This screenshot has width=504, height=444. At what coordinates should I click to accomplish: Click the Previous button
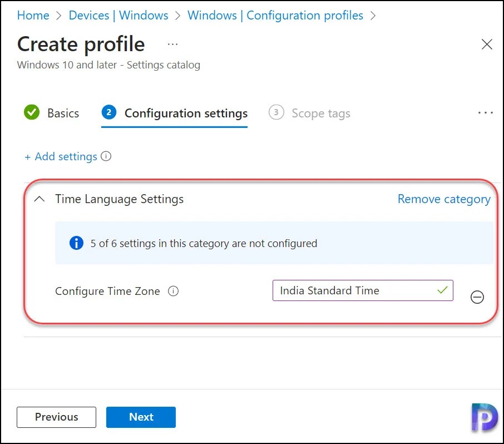[x=56, y=417]
